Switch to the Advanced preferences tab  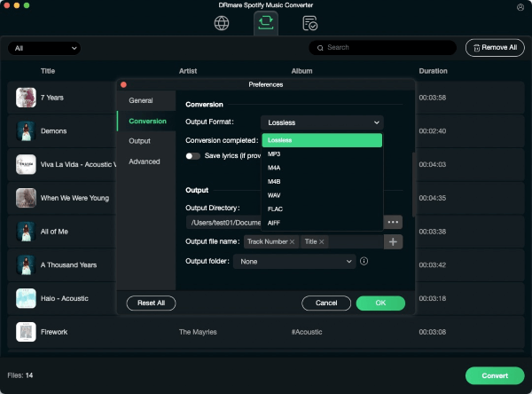click(x=145, y=162)
